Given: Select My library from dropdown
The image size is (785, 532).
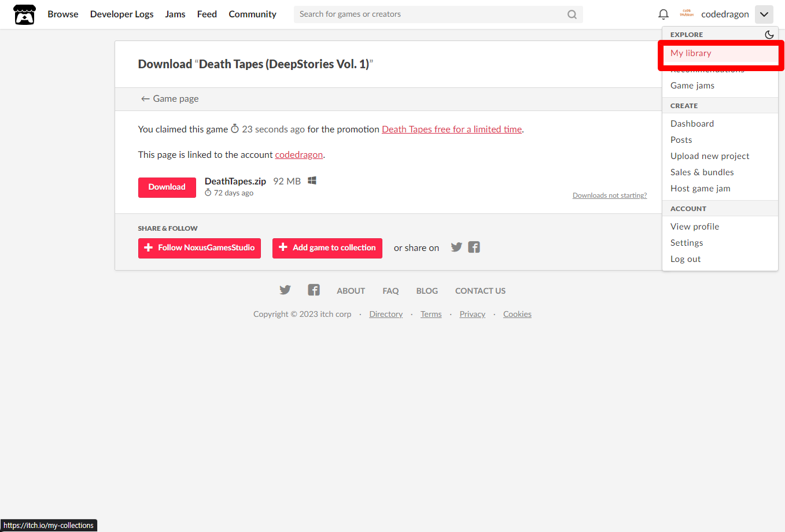Looking at the screenshot, I should click(720, 53).
